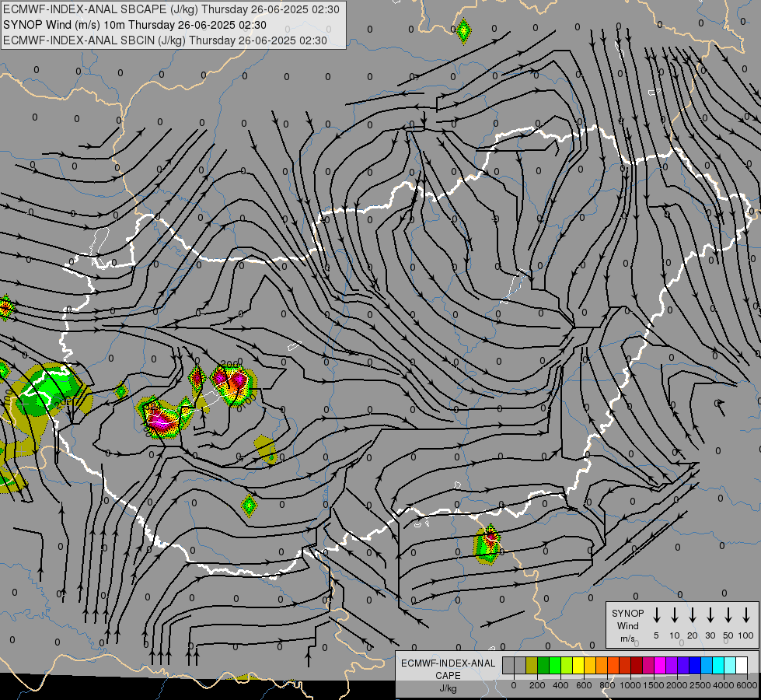Click the 'SYNOP Wind (m/s) 10m' title line
Viewport: 761px width, 700px height.
pyautogui.click(x=135, y=25)
